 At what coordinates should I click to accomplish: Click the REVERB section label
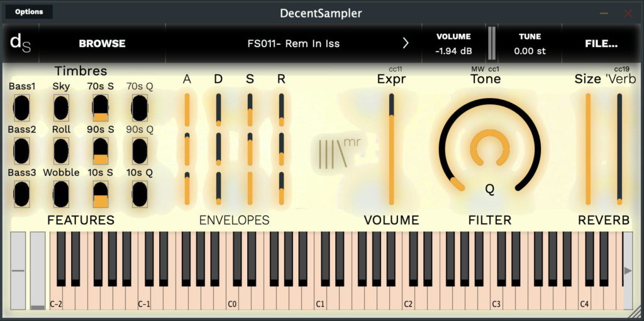[x=604, y=220]
